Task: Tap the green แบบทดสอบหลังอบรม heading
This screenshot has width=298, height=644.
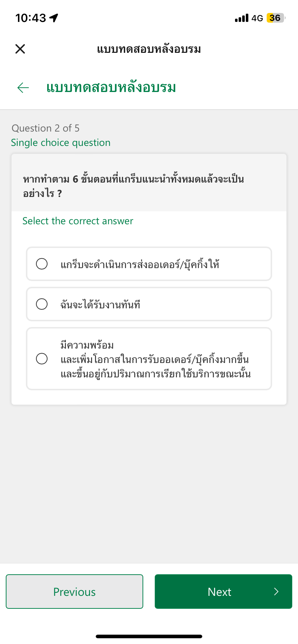Action: click(x=111, y=87)
